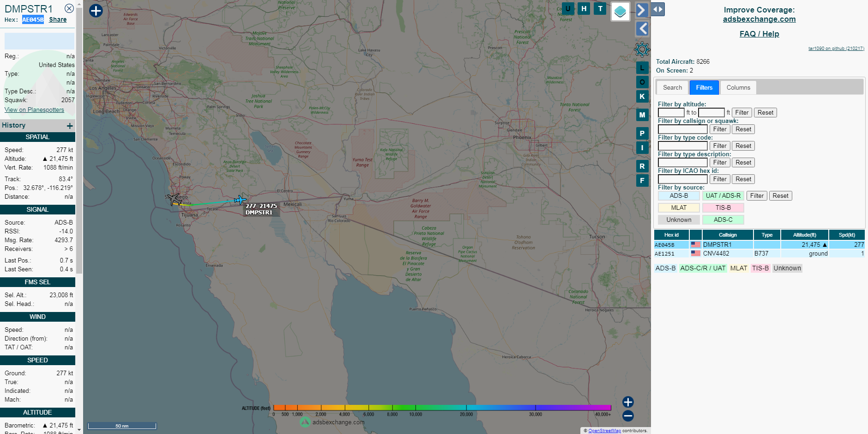Toggle sidebar with double-arrow button
This screenshot has height=434, width=868.
point(658,9)
